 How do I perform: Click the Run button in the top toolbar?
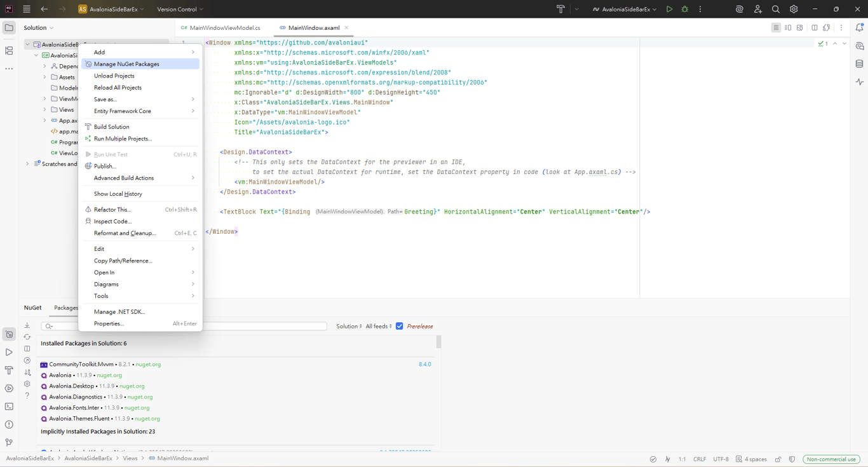coord(669,10)
